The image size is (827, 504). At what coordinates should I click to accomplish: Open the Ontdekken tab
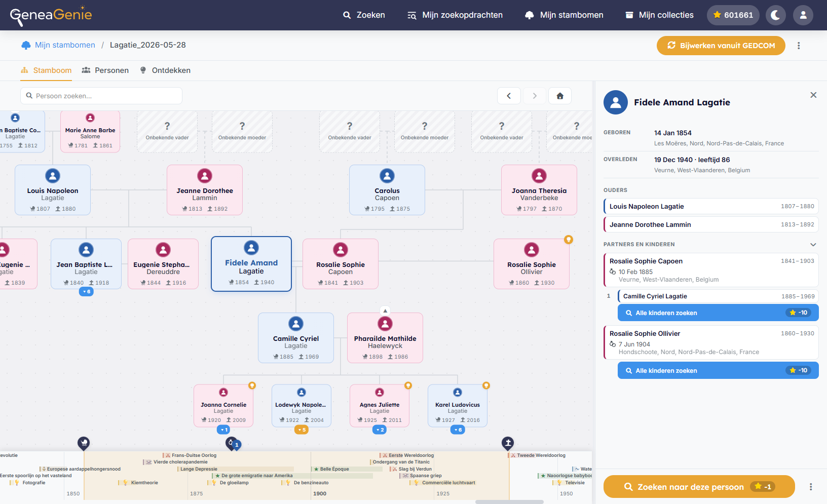click(165, 70)
